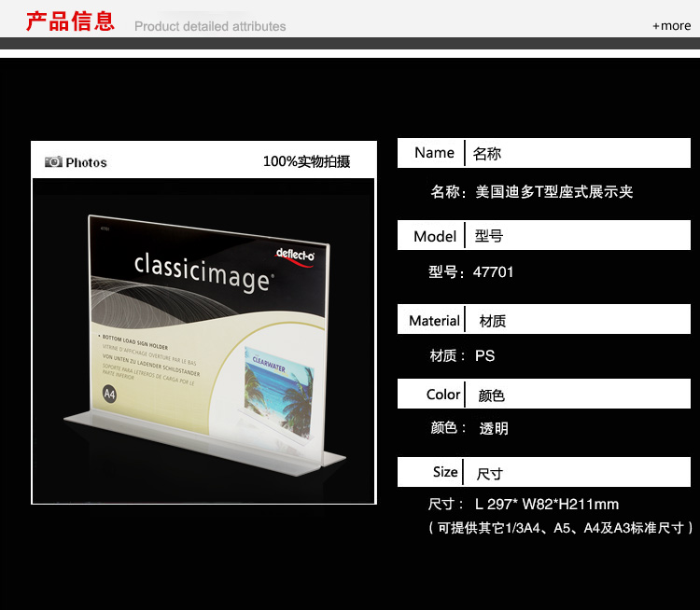The width and height of the screenshot is (700, 610).
Task: Click 'Product detailed attributes' subtitle
Action: (x=210, y=26)
